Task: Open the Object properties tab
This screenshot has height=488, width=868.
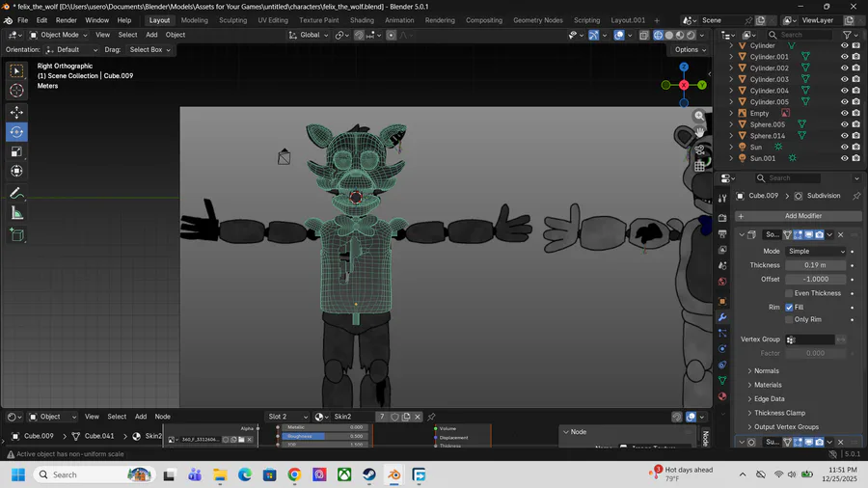Action: [722, 302]
